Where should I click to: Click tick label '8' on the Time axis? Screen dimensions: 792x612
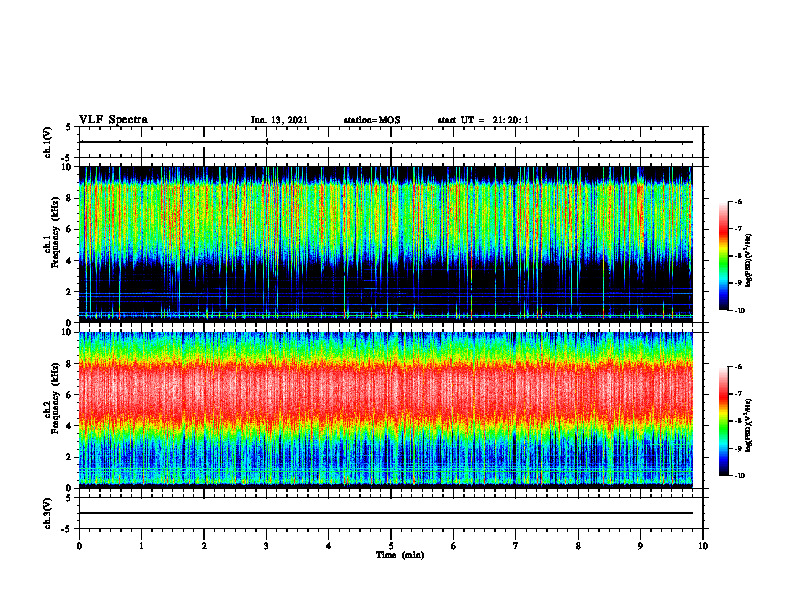point(578,546)
